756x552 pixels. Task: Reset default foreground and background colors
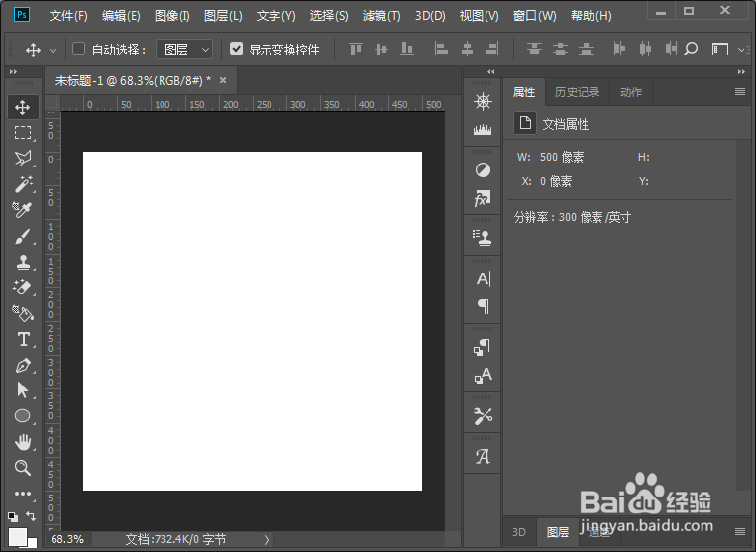(x=13, y=516)
